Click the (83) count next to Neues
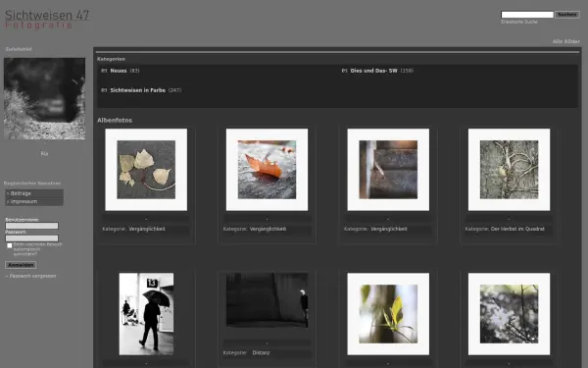 134,71
